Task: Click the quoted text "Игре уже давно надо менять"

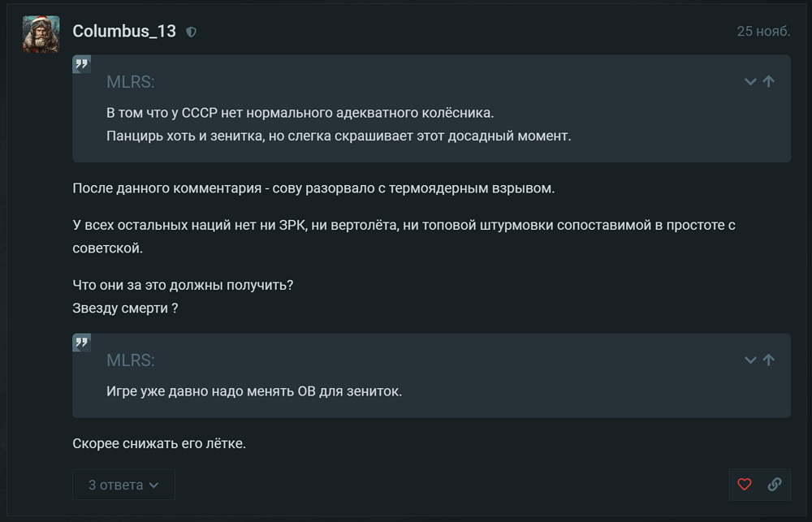Action: 254,391
